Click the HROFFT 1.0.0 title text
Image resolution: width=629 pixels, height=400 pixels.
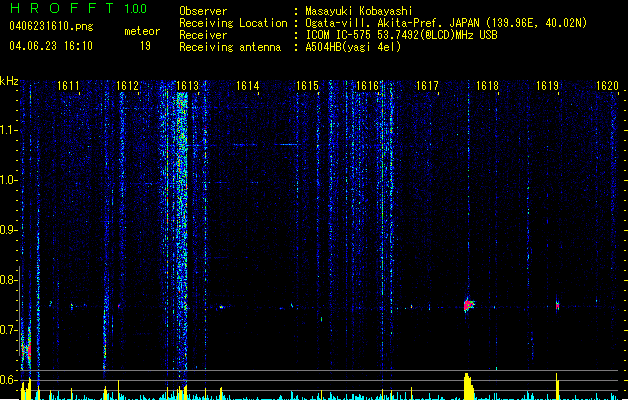tap(79, 8)
